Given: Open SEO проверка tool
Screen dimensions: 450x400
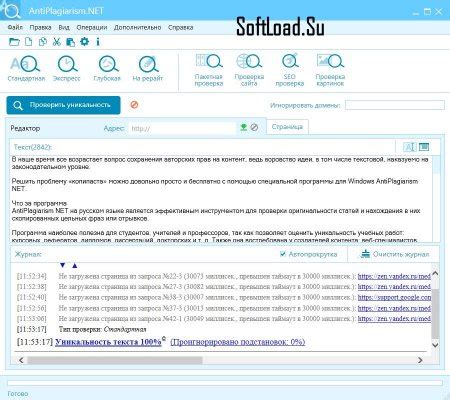Looking at the screenshot, I should point(290,70).
